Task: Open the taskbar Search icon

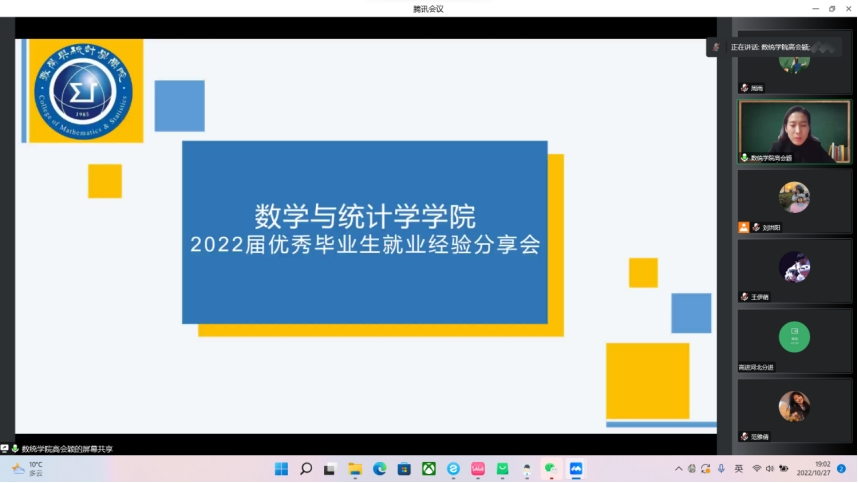Action: [x=306, y=468]
